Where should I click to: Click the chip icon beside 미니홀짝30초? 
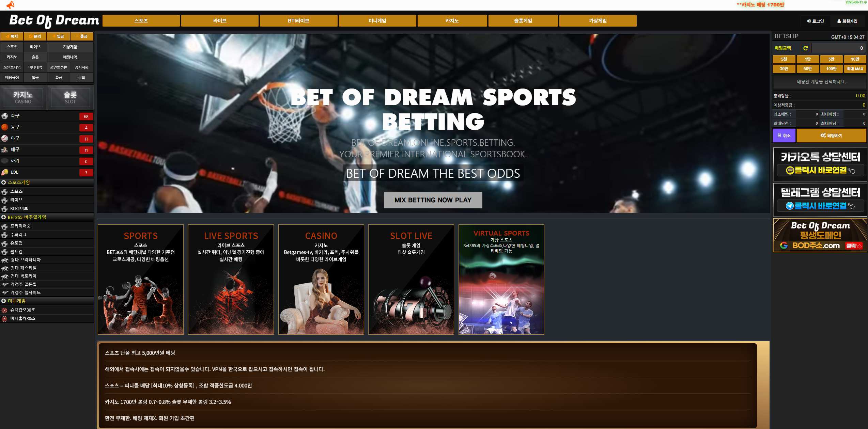coord(4,319)
